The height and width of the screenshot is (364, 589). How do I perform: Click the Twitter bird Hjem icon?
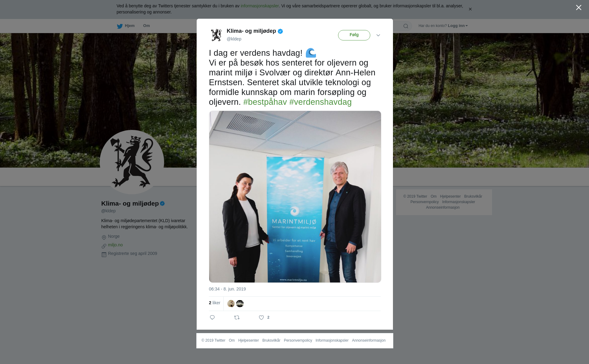[x=120, y=26]
